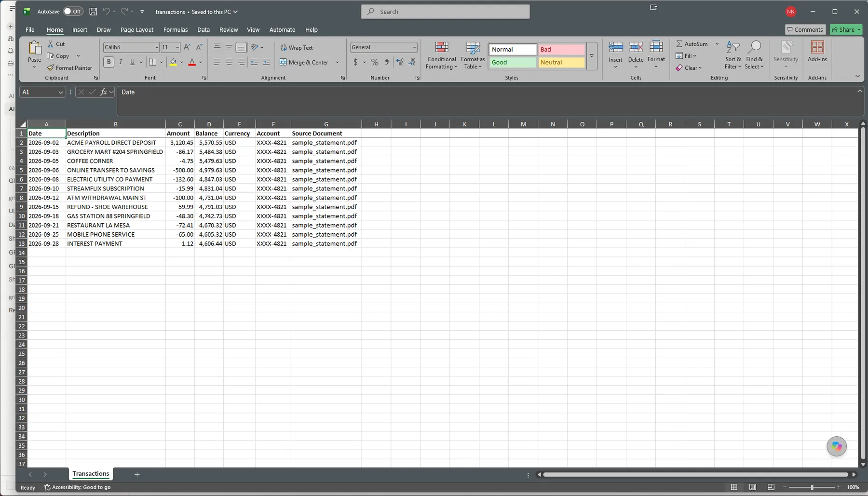The height and width of the screenshot is (496, 868).
Task: Click the Copilot floating icon
Action: click(837, 446)
